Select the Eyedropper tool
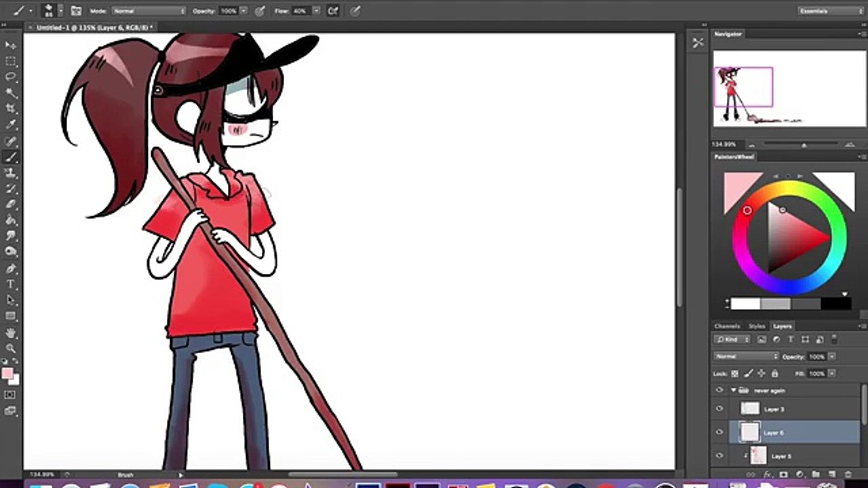The height and width of the screenshot is (488, 868). click(x=11, y=125)
